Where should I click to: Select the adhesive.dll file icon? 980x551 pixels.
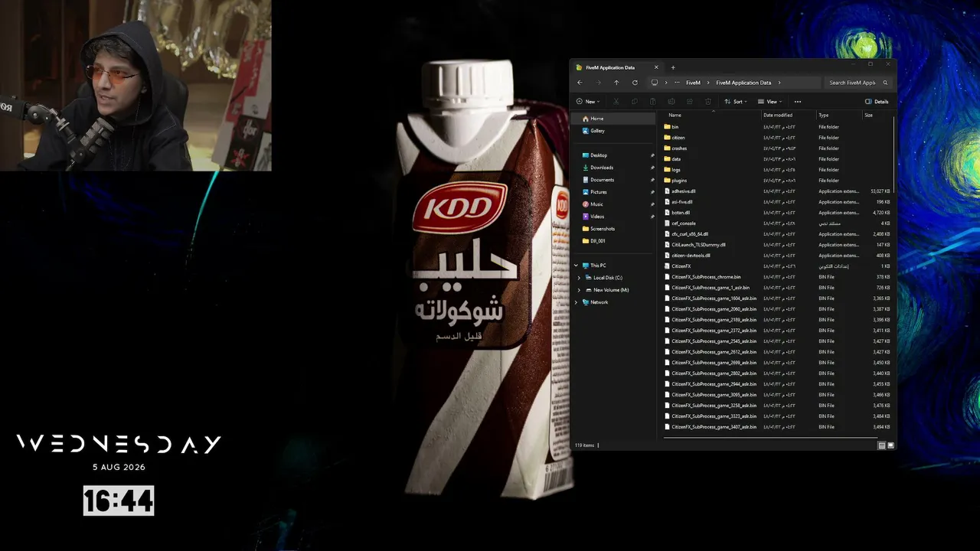[667, 191]
